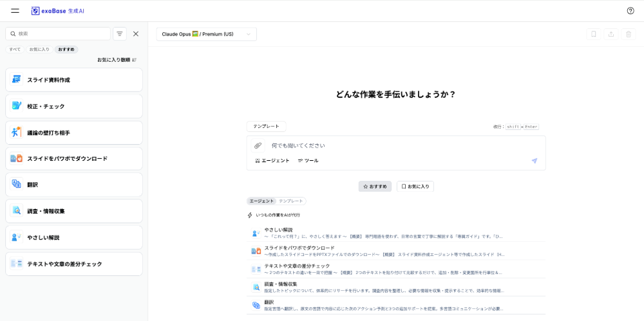Click the paperclip attach file icon
644x321 pixels.
tap(258, 145)
